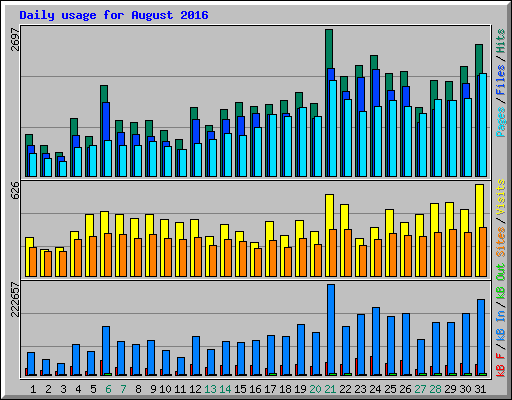This screenshot has width=512, height=400.
Task: Click day 24 on the x-axis
Action: click(375, 389)
